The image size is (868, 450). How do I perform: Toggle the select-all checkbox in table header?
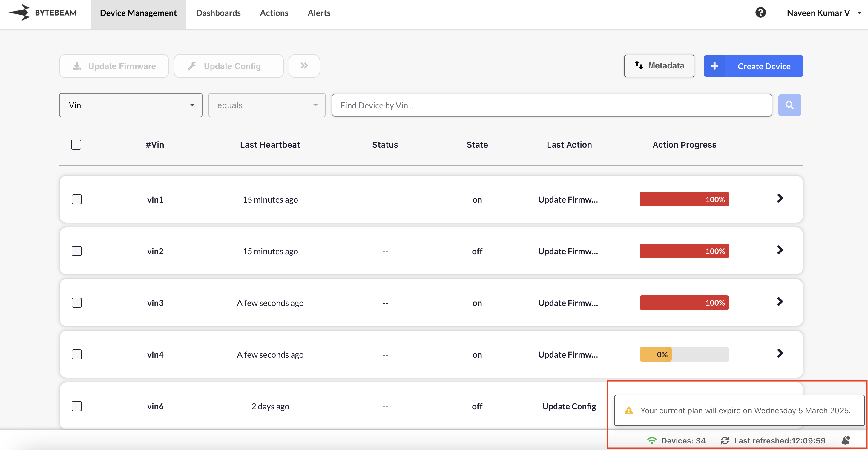[x=76, y=145]
